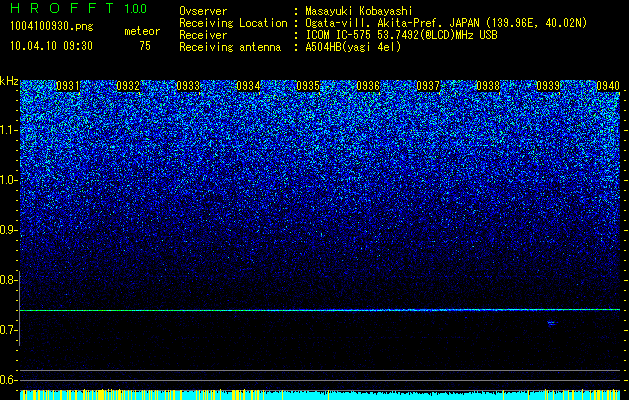Screen dimensions: 629x400
Task: Click the 'meteor' count label
Action: click(142, 31)
